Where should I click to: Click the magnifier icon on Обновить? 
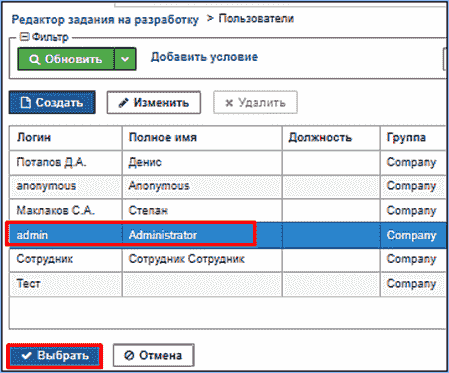point(34,60)
